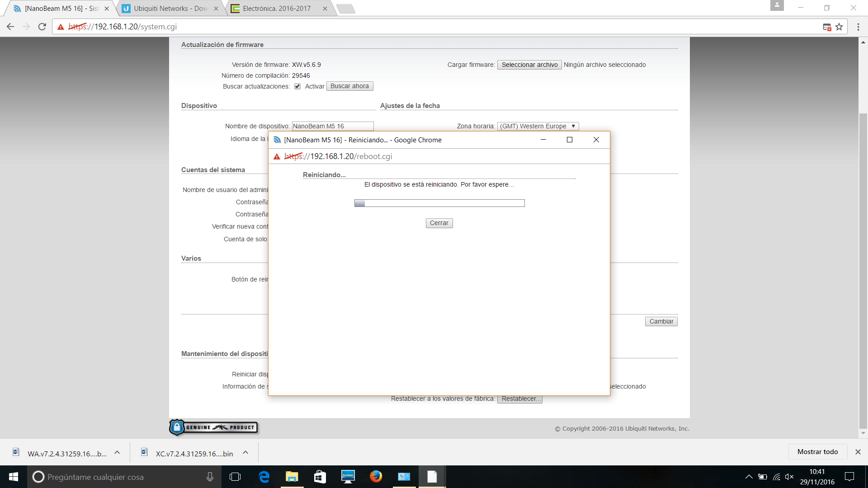
Task: Open Task View on the taskbar
Action: pyautogui.click(x=235, y=477)
